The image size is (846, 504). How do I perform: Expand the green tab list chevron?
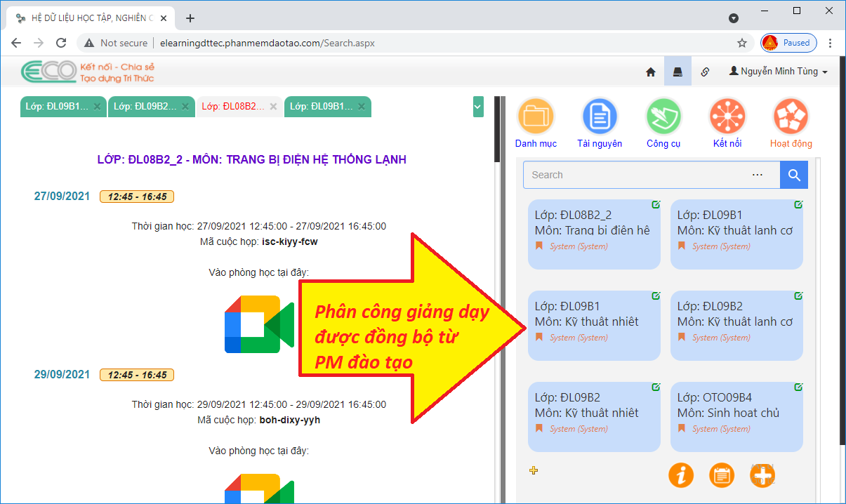pos(478,107)
